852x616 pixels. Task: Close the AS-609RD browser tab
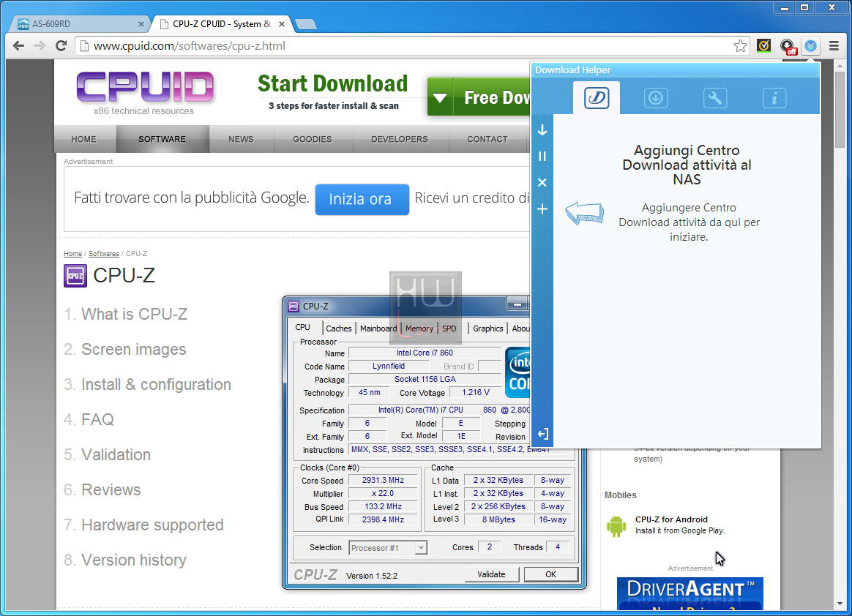click(x=141, y=24)
